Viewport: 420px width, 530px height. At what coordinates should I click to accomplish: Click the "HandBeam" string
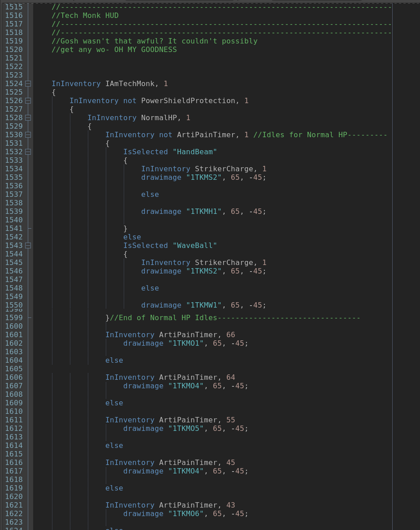[195, 152]
